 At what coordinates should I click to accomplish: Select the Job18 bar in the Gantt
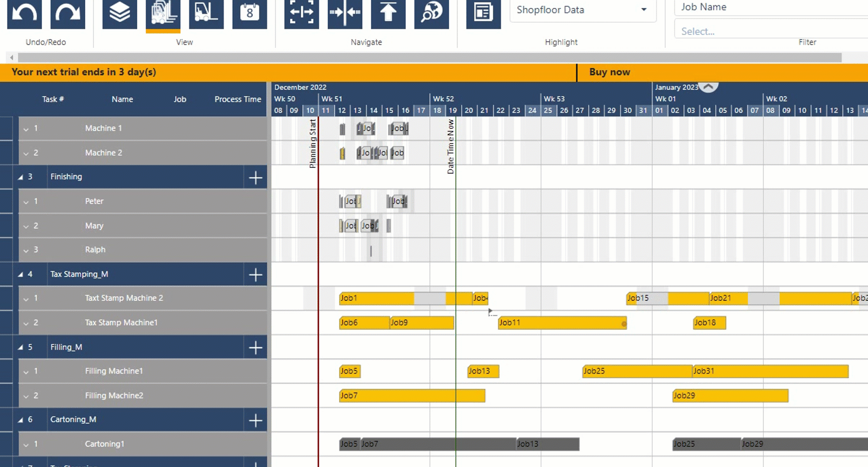[710, 323]
